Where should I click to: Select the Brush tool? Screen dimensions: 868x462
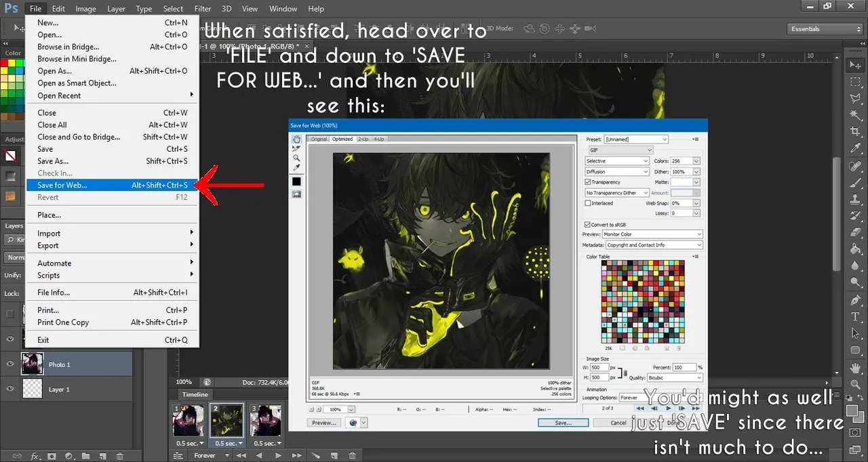pyautogui.click(x=855, y=182)
